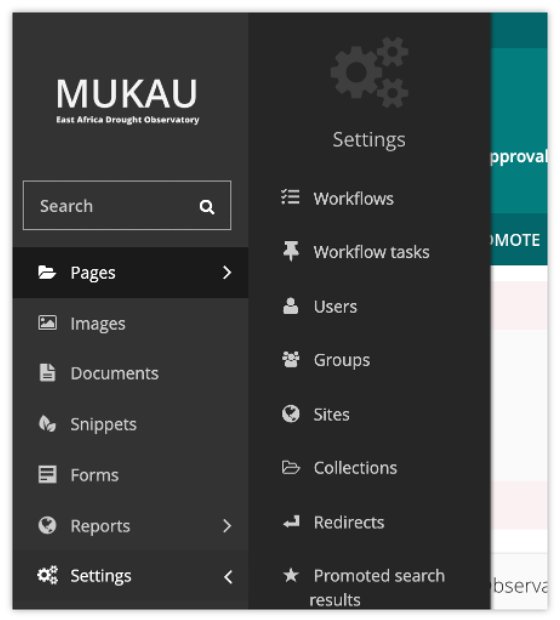Collapse the Settings submenu chevron
The image size is (560, 620).
(228, 577)
